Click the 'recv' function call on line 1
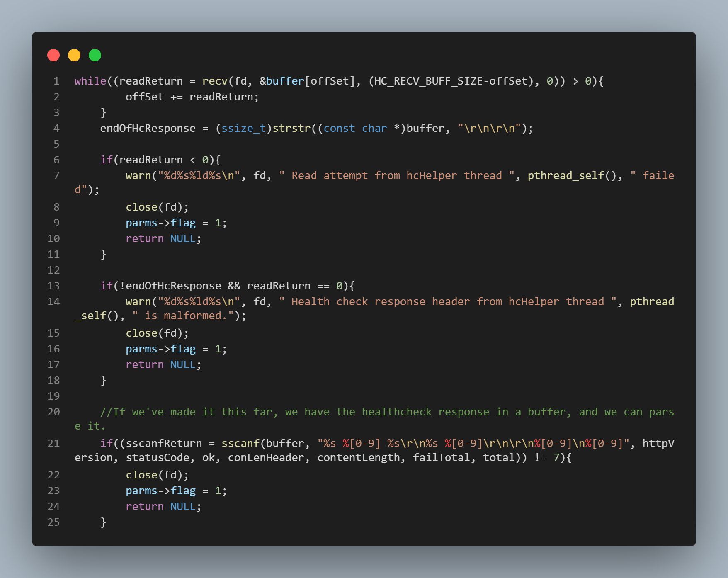Image resolution: width=728 pixels, height=578 pixels. coord(215,81)
